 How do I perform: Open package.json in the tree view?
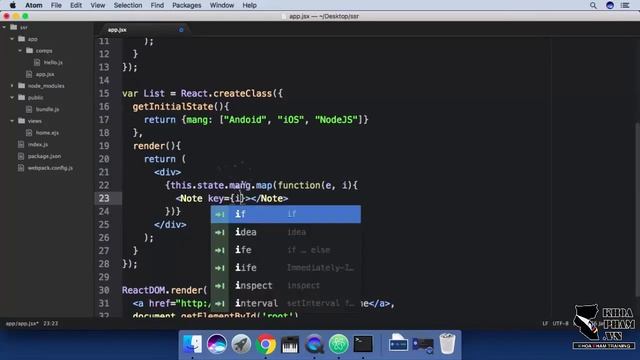click(44, 156)
